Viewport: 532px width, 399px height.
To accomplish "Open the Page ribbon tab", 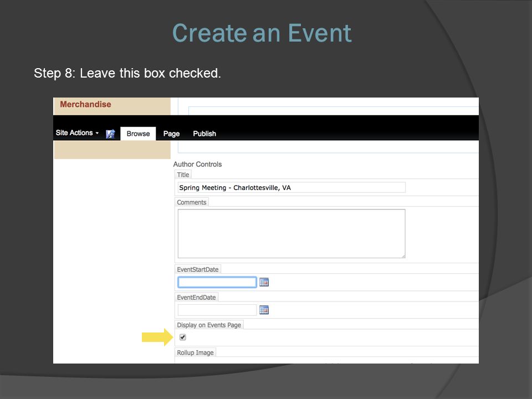I will tap(171, 134).
